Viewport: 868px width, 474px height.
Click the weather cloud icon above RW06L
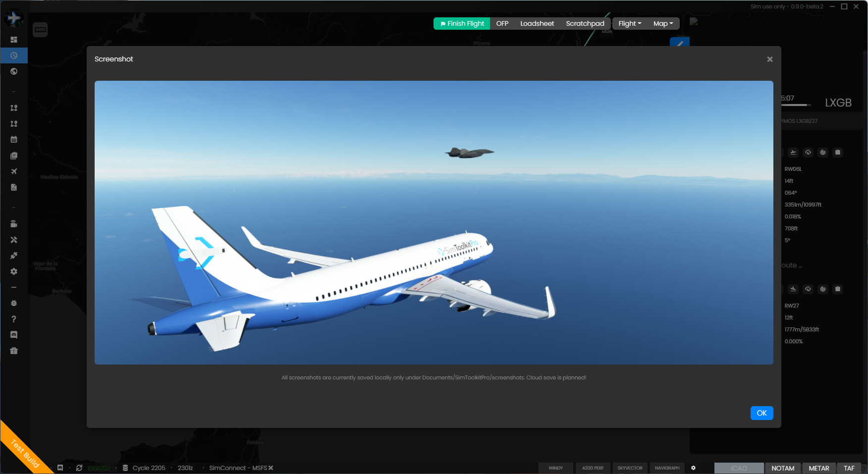coord(808,153)
